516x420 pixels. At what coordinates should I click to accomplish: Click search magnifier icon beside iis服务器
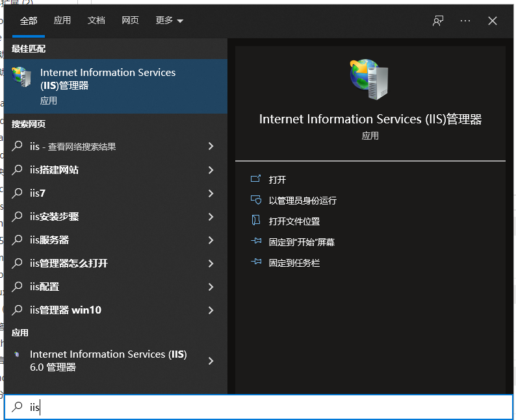click(x=17, y=240)
